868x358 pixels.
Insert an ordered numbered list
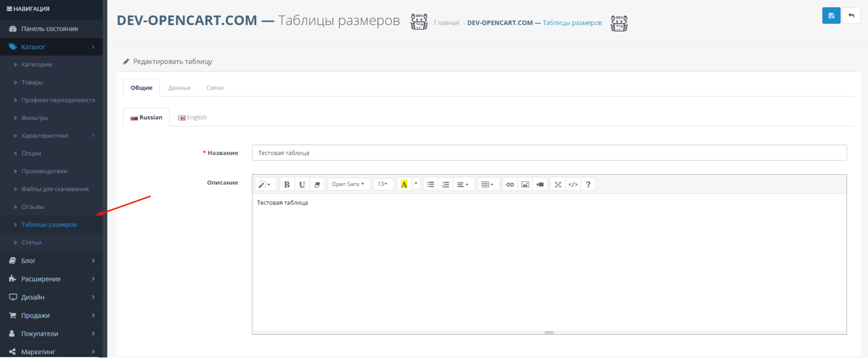(446, 184)
